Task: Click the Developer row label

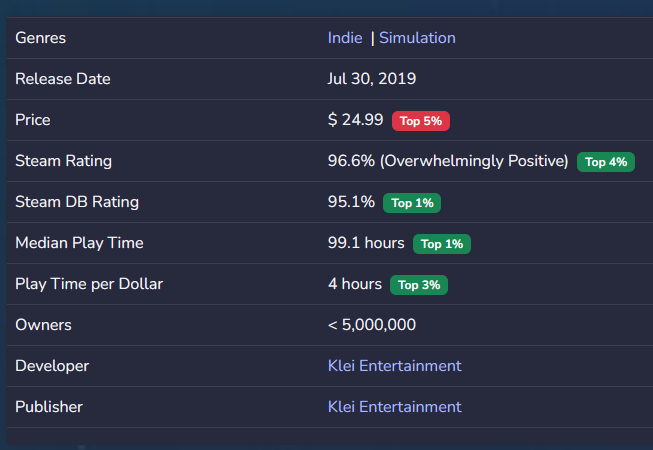Action: 52,366
